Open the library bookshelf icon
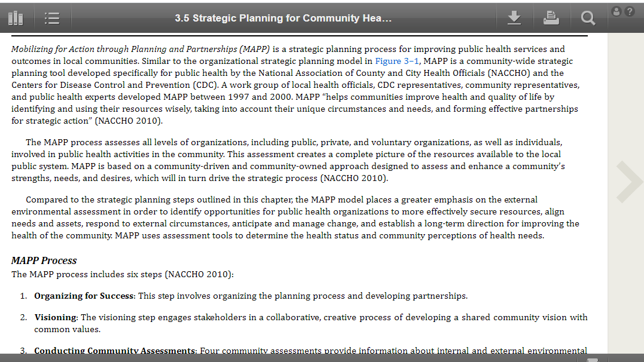Screen dimensions: 644x362 pos(16,18)
